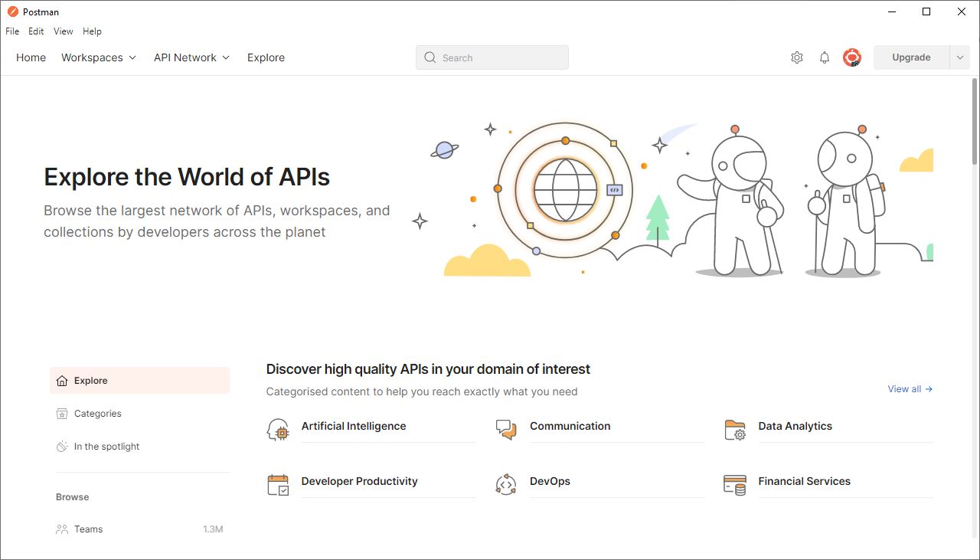Open the settings gear icon
This screenshot has height=560, width=980.
pyautogui.click(x=797, y=57)
